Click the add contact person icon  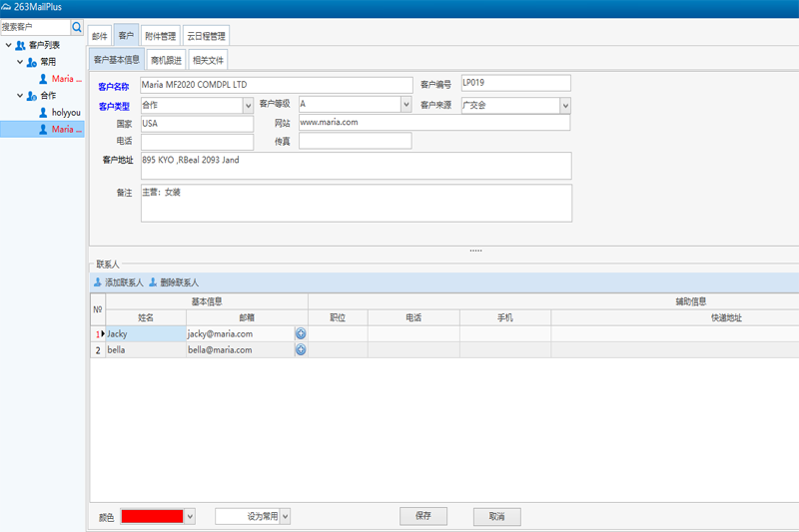tap(98, 282)
